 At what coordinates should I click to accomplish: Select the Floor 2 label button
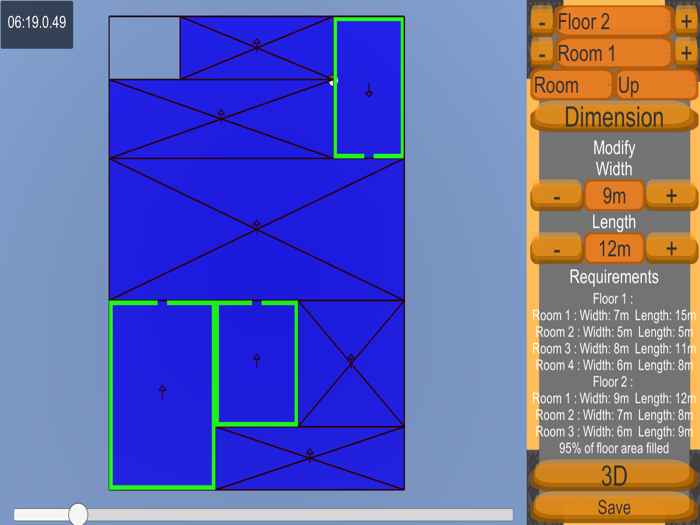pos(613,21)
